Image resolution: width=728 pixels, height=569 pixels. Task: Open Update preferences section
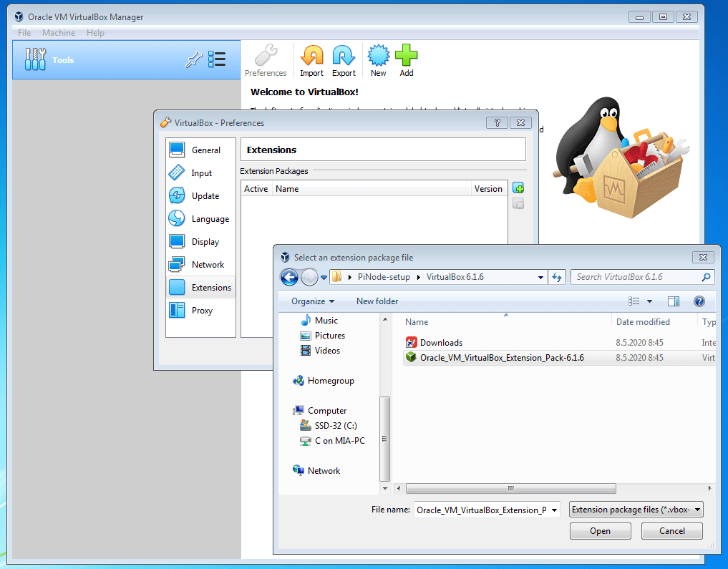pyautogui.click(x=200, y=196)
